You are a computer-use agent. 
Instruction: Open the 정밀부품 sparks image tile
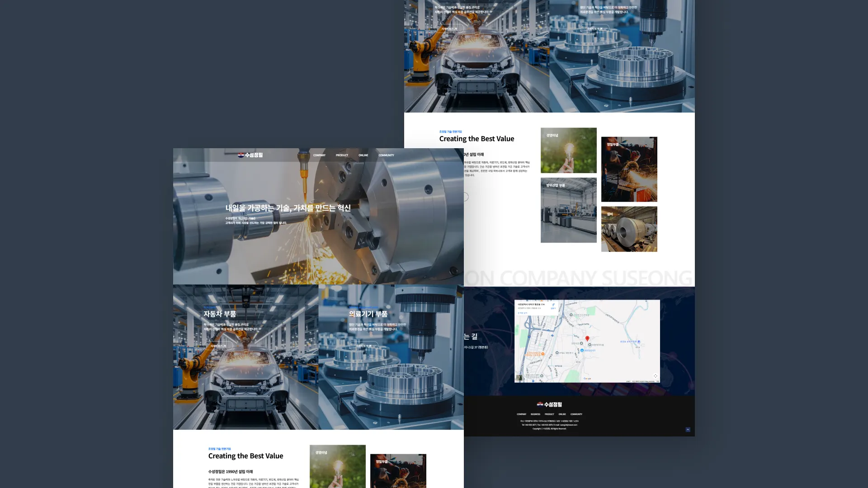pos(629,169)
